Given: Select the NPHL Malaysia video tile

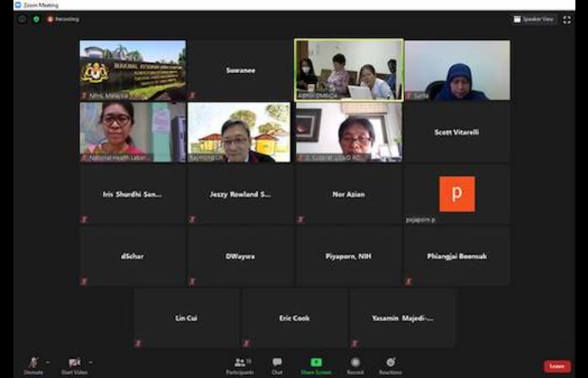Looking at the screenshot, I should (x=133, y=70).
